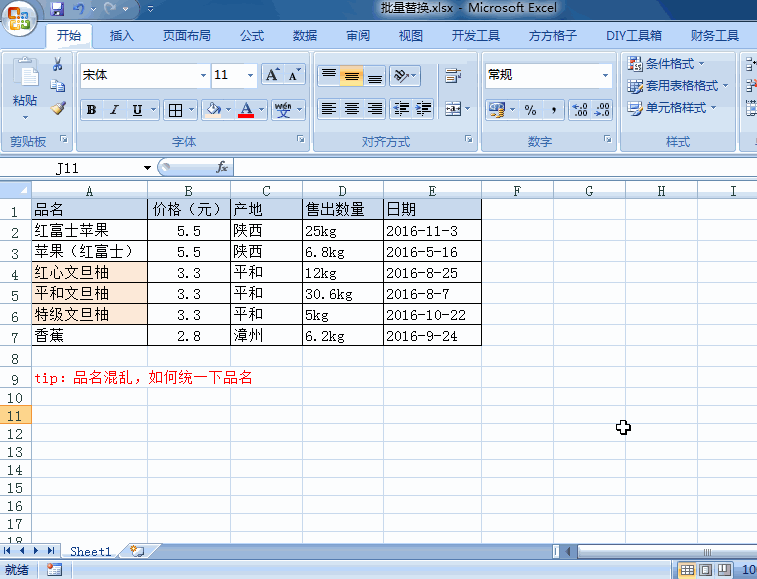The image size is (757, 579).
Task: Click the Increase Decimal icon
Action: [x=580, y=109]
